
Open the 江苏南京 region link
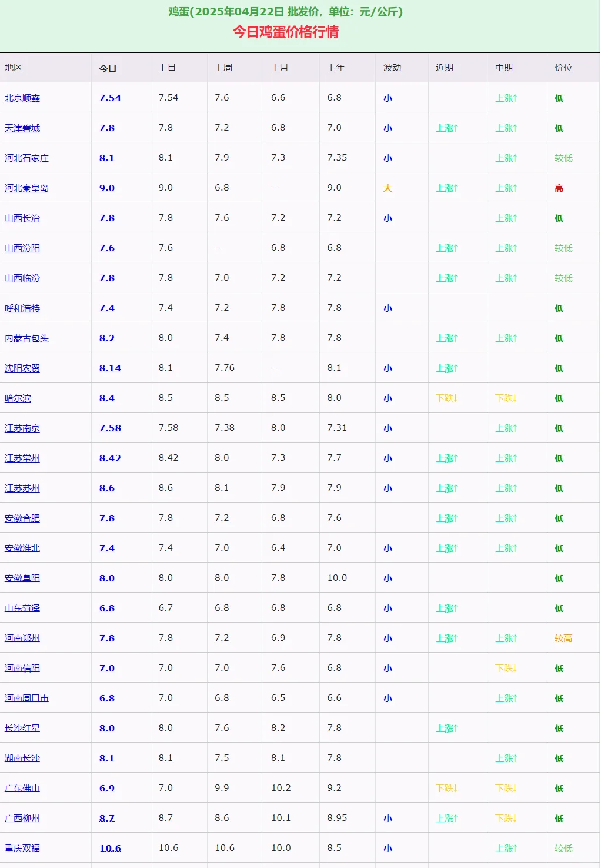point(22,428)
